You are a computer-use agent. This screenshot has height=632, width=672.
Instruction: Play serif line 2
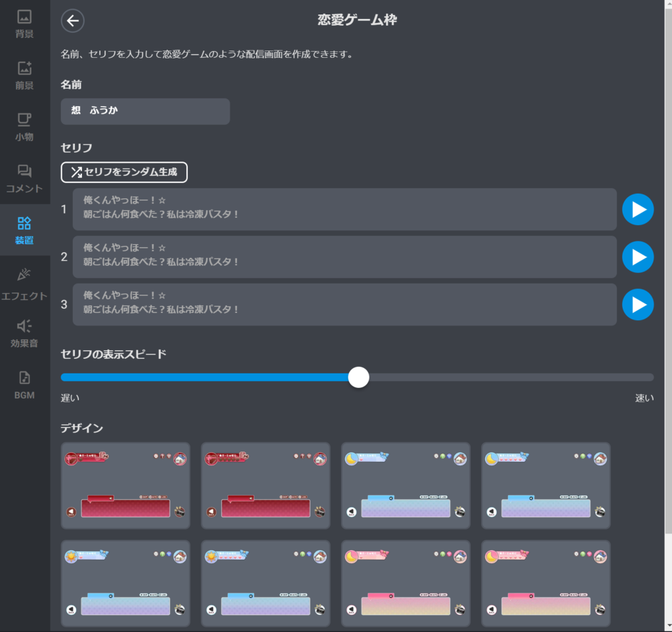638,257
